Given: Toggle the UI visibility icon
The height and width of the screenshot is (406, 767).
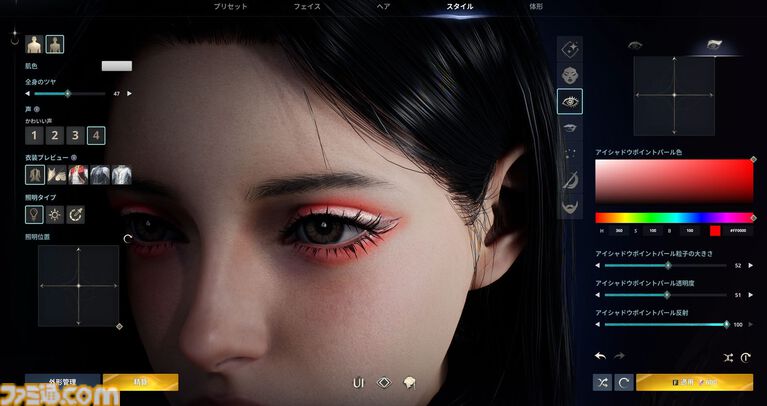Looking at the screenshot, I should (x=359, y=383).
